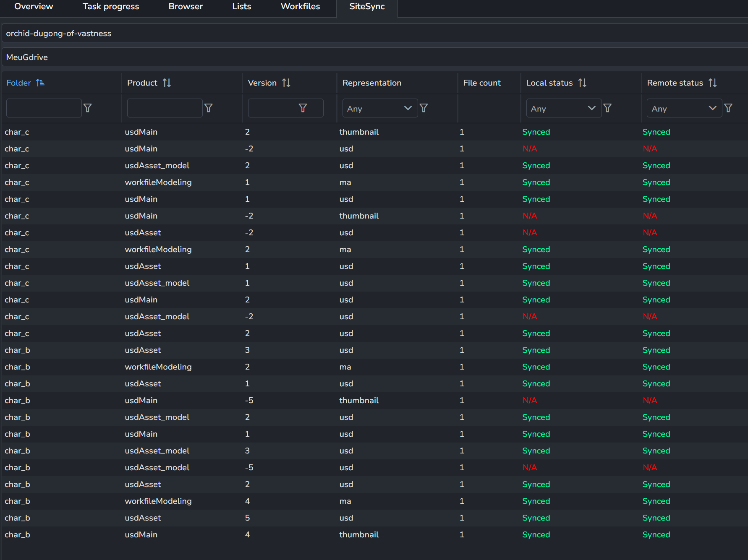Go to Workfiles tab
This screenshot has width=748, height=560.
point(301,6)
